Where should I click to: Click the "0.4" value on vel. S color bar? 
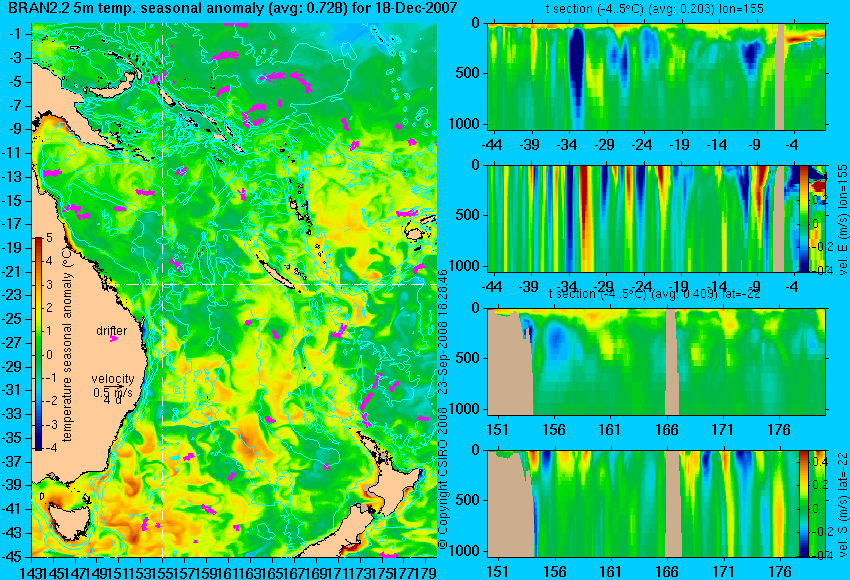[x=819, y=461]
